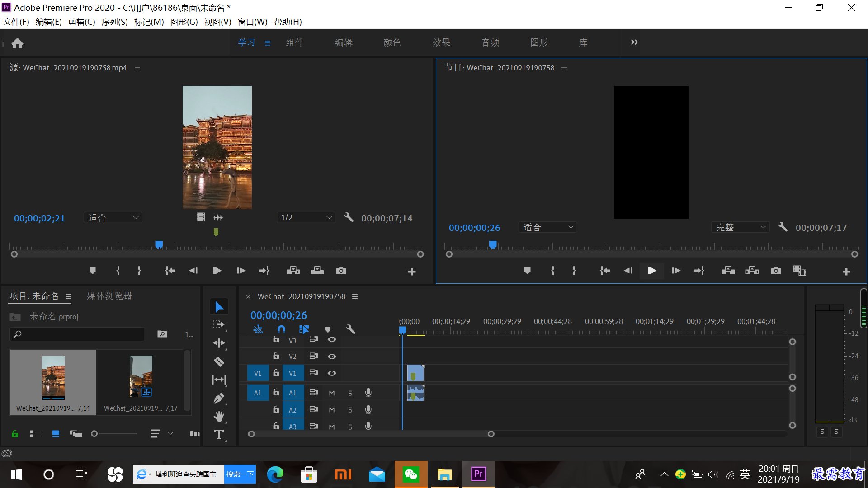
Task: Toggle comparison view in Program monitor
Action: [x=799, y=271]
